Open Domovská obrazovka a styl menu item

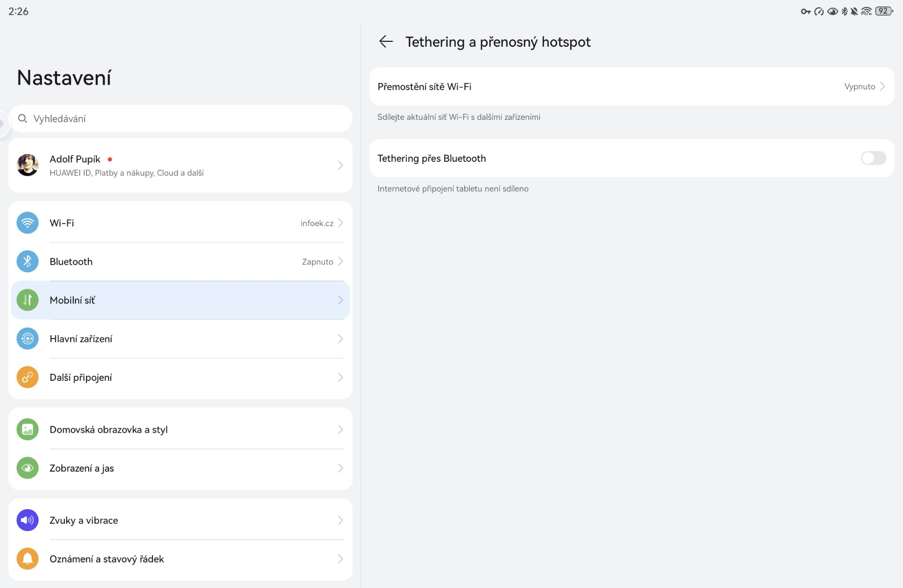pos(108,429)
